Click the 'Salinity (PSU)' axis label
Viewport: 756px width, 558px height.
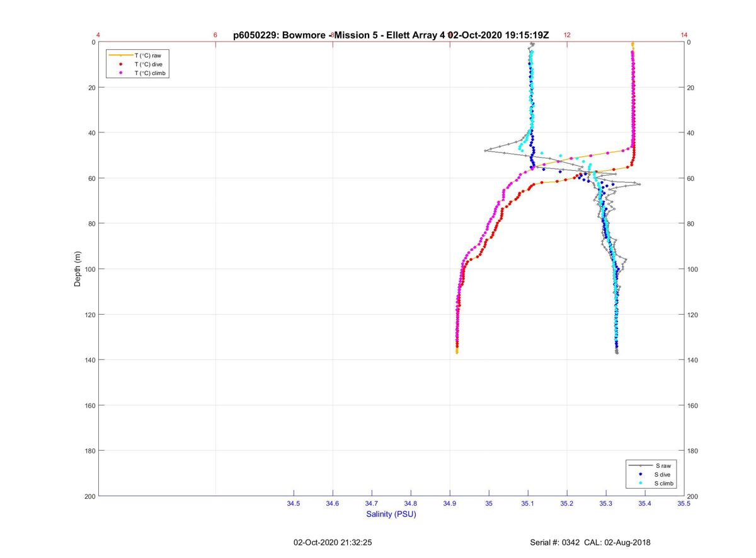391,514
